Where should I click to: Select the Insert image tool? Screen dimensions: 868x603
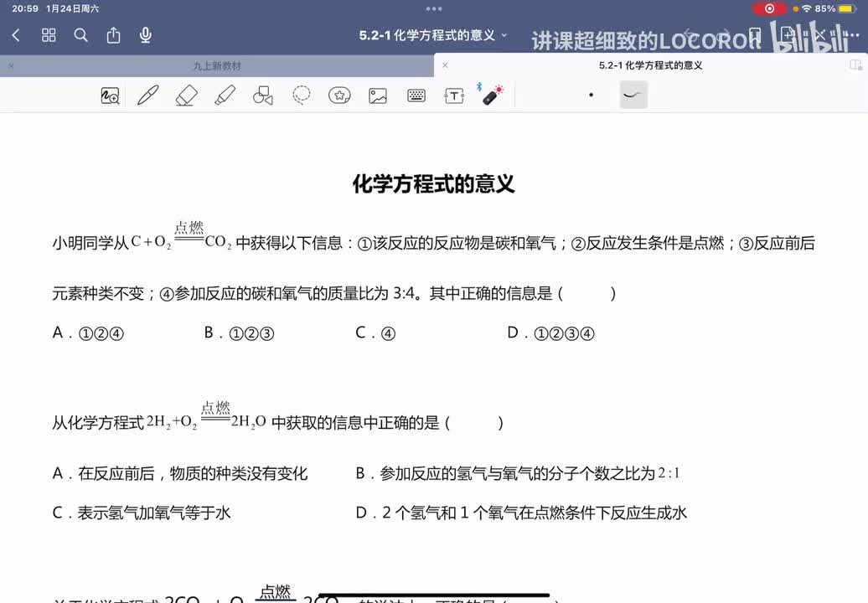click(x=378, y=95)
